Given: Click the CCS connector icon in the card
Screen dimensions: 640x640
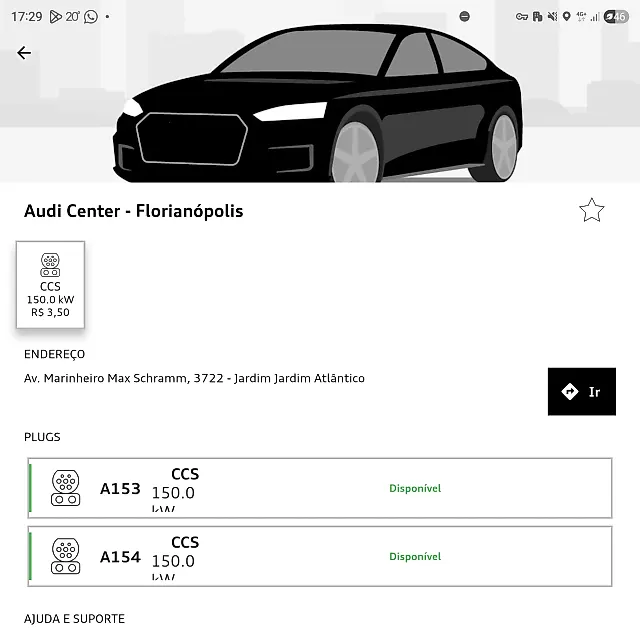Looking at the screenshot, I should click(50, 265).
